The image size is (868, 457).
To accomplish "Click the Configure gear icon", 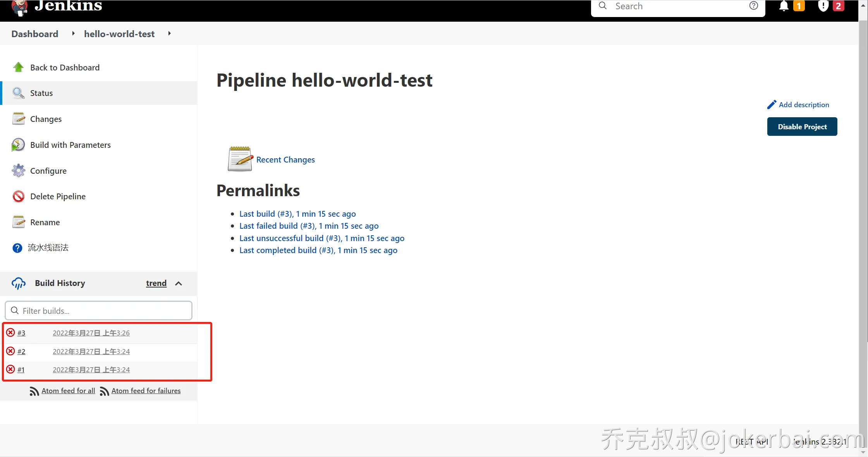I will pyautogui.click(x=18, y=171).
